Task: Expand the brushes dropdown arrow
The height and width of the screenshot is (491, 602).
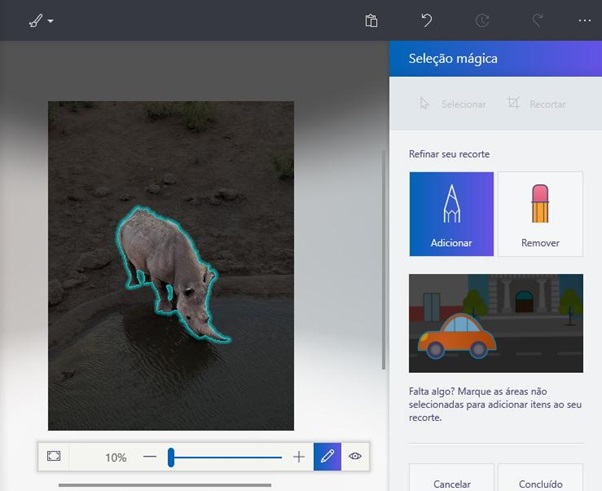Action: [51, 21]
